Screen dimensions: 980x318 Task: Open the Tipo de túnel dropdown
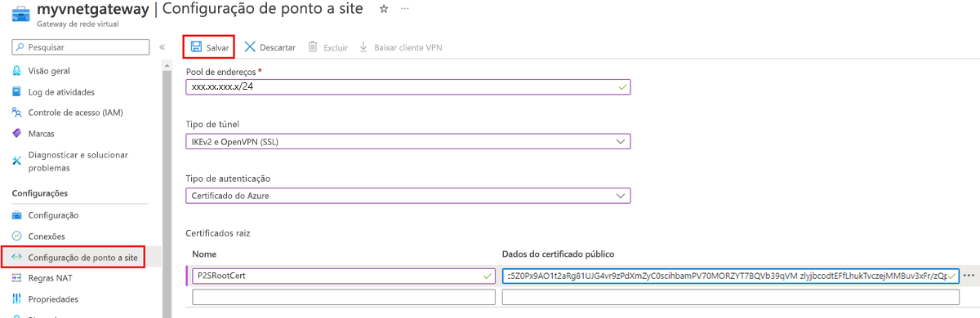tap(408, 142)
